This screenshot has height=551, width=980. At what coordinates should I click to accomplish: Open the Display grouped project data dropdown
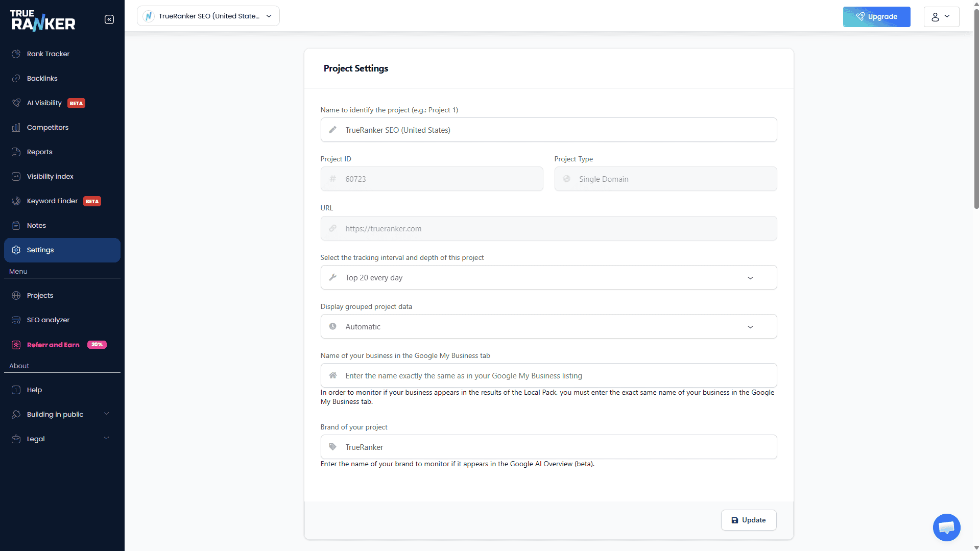click(x=548, y=327)
